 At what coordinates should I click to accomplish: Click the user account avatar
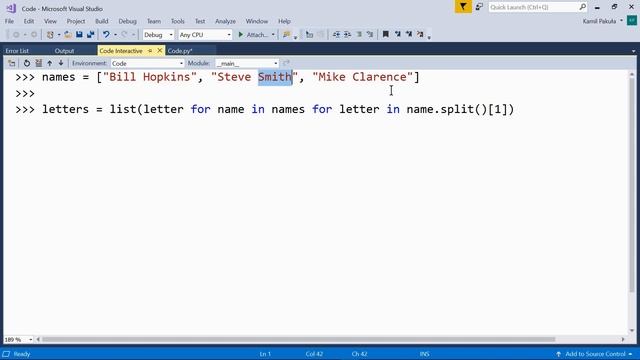[632, 21]
